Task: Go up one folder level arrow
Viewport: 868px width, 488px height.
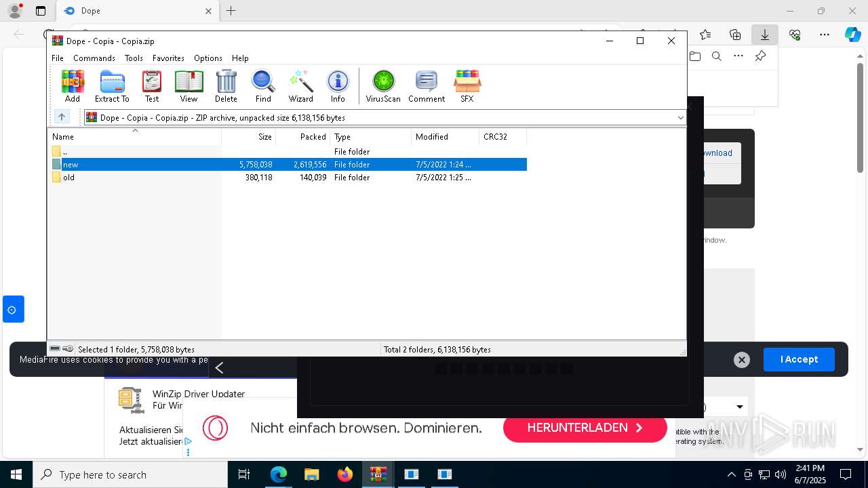Action: click(62, 117)
